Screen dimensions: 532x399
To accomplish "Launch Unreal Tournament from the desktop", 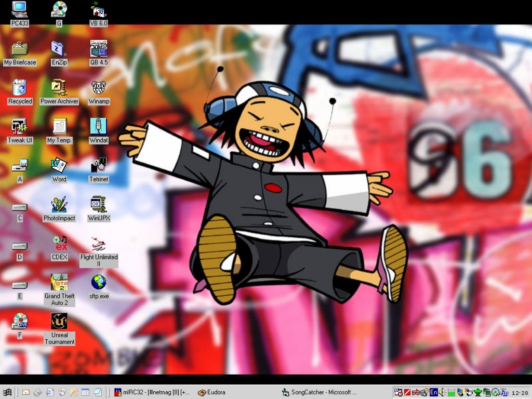I will [x=59, y=322].
